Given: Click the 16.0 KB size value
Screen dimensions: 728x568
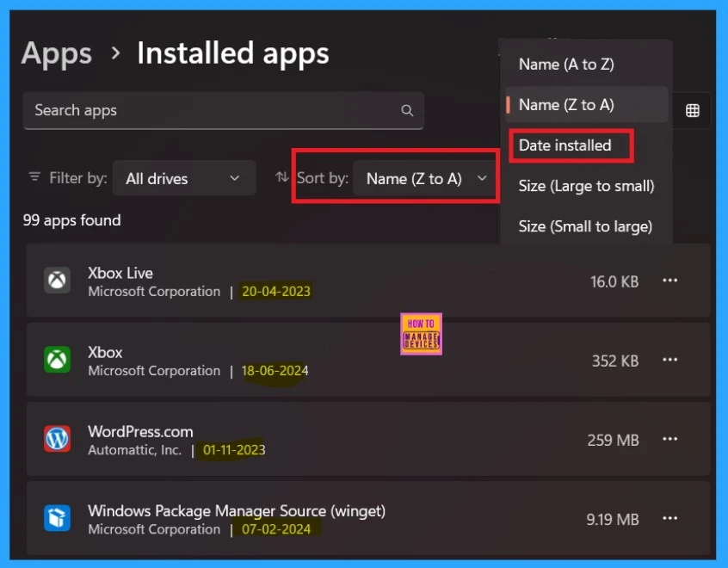Looking at the screenshot, I should click(x=614, y=281).
